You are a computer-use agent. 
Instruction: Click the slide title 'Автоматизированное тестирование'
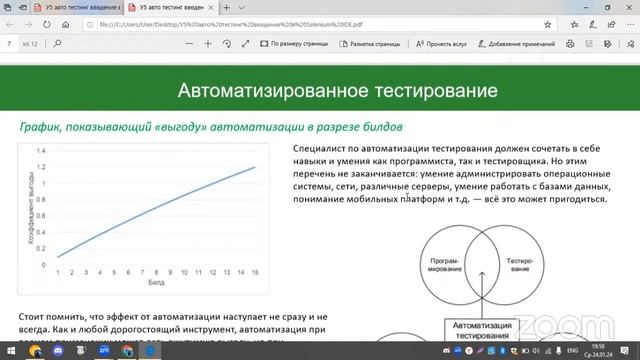point(338,90)
